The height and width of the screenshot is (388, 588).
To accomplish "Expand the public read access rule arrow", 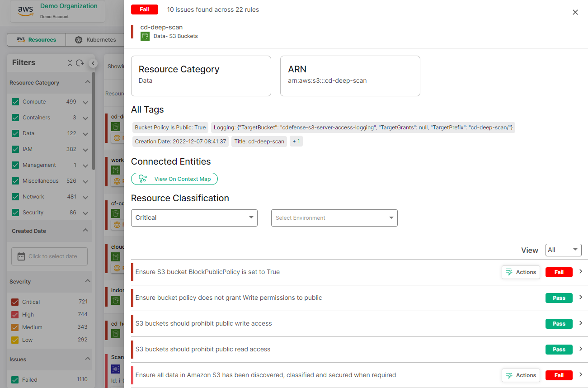I will tap(581, 349).
